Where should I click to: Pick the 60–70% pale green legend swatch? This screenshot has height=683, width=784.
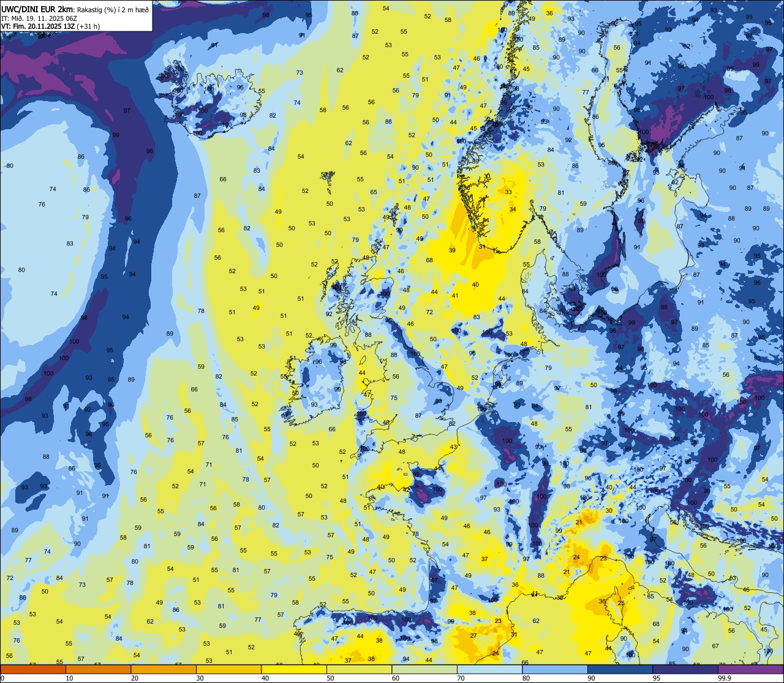(x=424, y=669)
